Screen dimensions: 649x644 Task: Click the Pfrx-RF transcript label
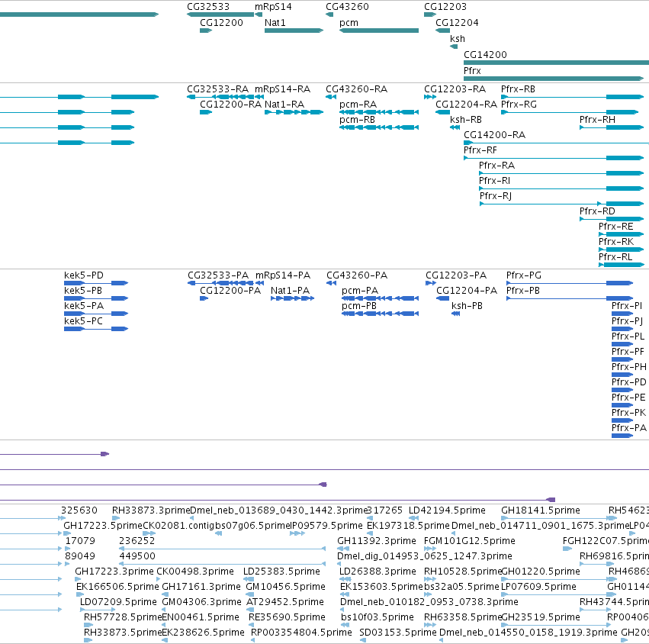point(480,150)
